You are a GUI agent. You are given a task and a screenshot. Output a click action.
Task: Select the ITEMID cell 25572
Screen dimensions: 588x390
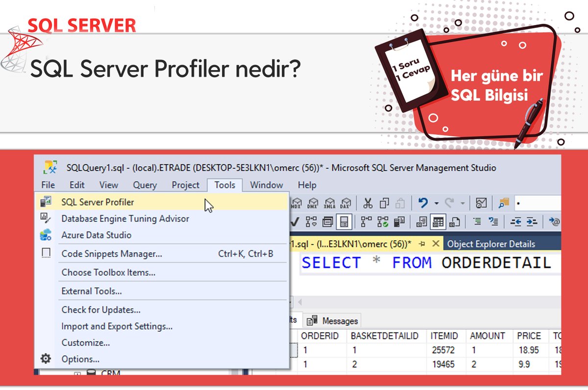[446, 350]
